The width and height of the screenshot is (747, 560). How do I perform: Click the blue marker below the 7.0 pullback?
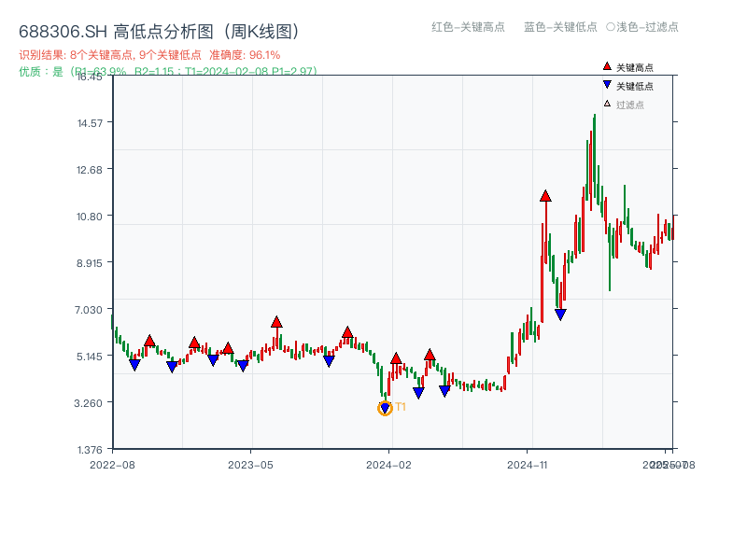pyautogui.click(x=560, y=314)
